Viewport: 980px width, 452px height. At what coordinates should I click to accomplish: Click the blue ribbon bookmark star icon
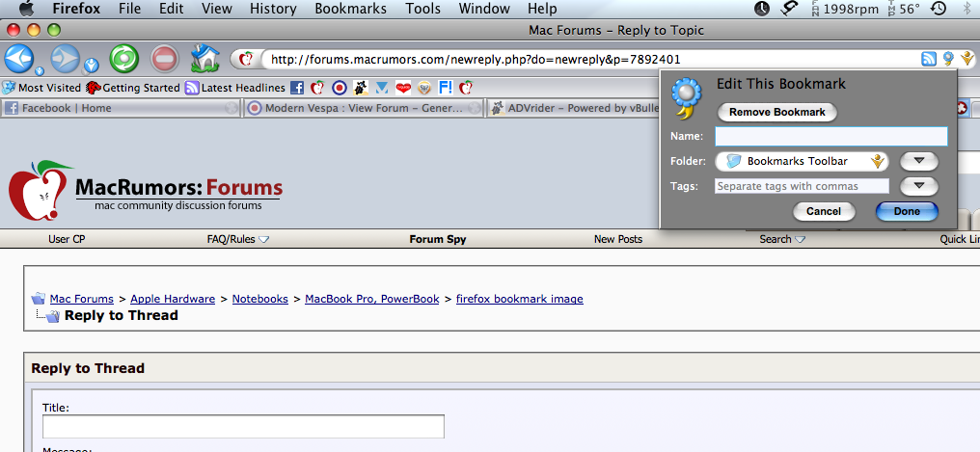pos(949,60)
